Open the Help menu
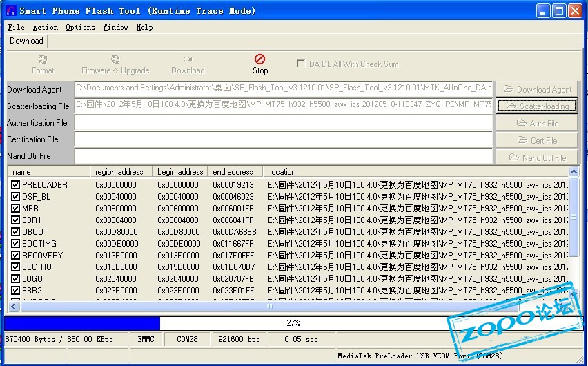The width and height of the screenshot is (588, 366). click(144, 28)
